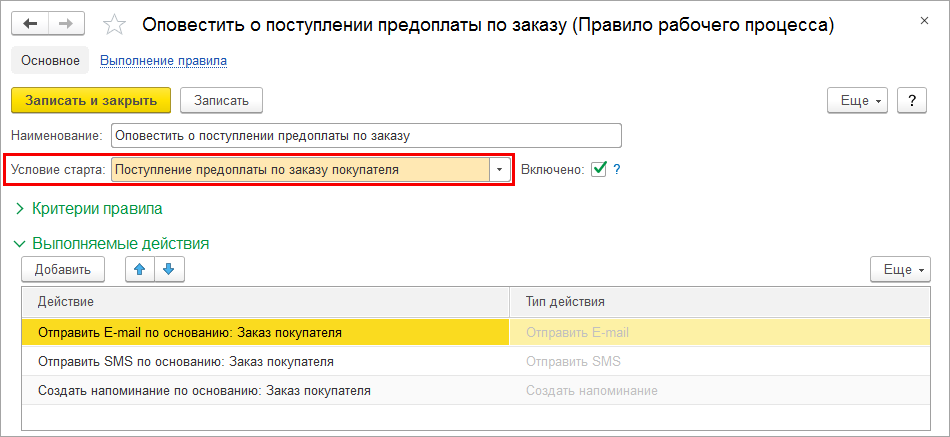
Task: Open the Условие старта dropdown list
Action: [500, 169]
